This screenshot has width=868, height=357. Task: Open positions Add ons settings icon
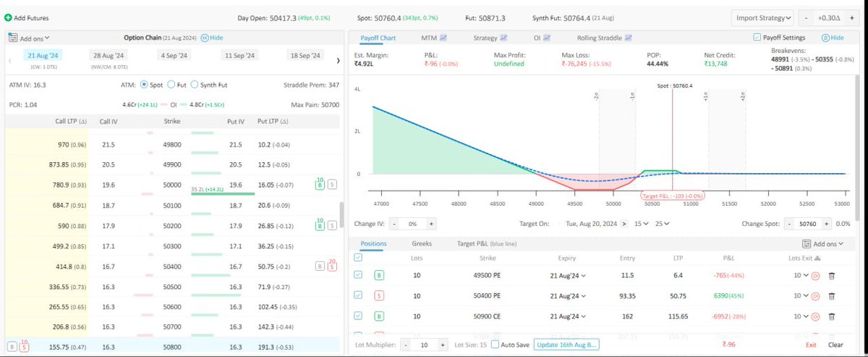[808, 244]
